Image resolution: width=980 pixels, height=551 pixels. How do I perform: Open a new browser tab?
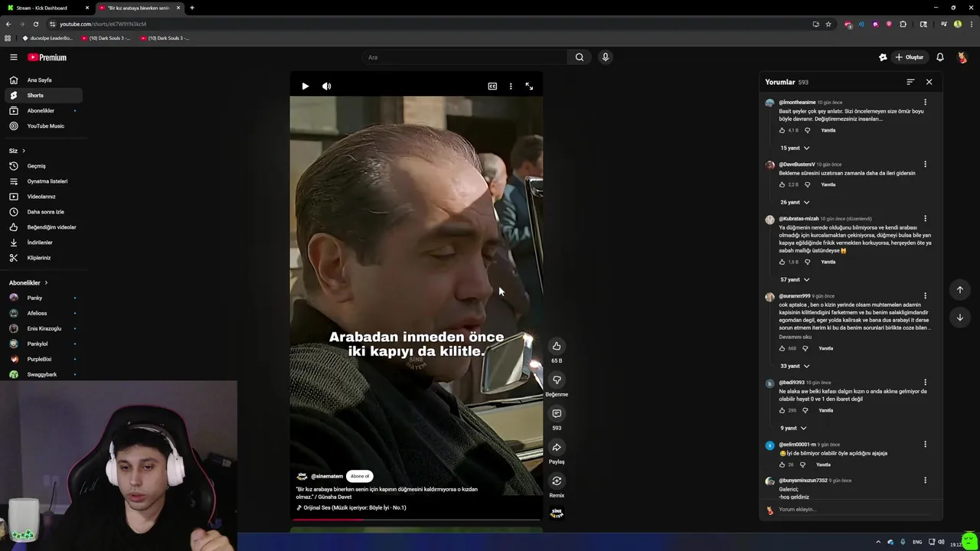click(191, 8)
